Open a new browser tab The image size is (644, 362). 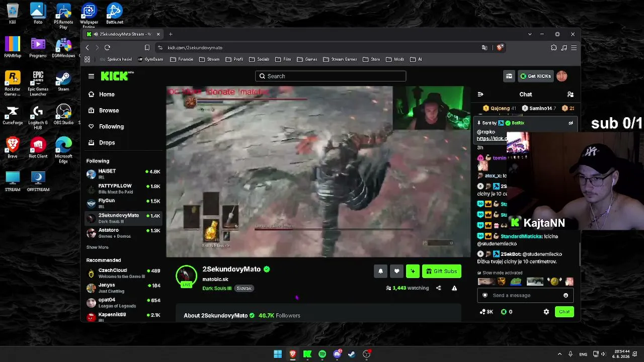click(x=171, y=34)
